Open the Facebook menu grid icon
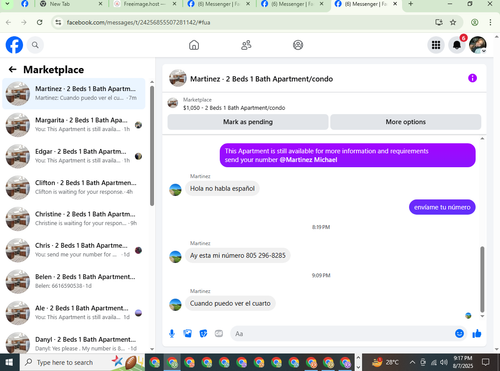This screenshot has height=371, width=500. [x=436, y=45]
